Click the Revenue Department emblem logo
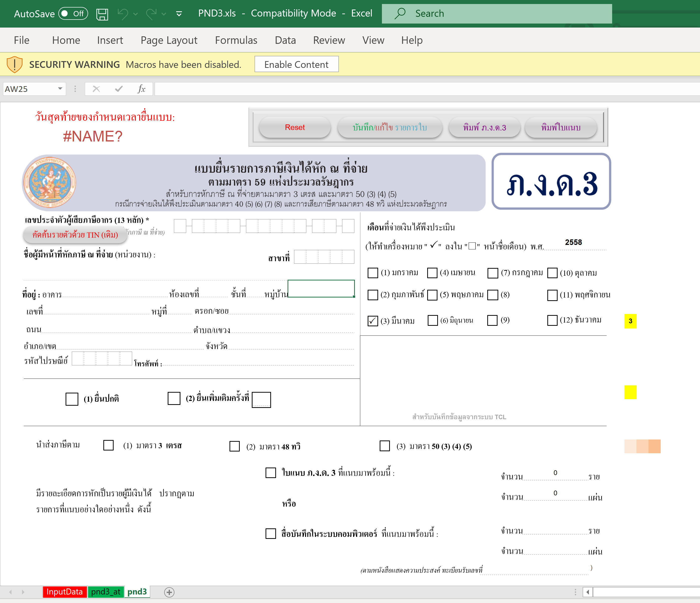The height and width of the screenshot is (603, 700). [x=49, y=183]
